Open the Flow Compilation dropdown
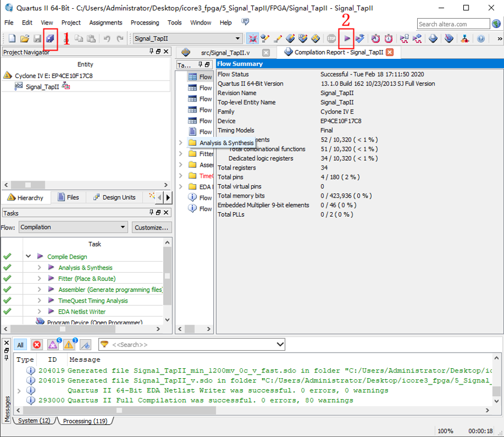The width and height of the screenshot is (504, 437). click(73, 227)
